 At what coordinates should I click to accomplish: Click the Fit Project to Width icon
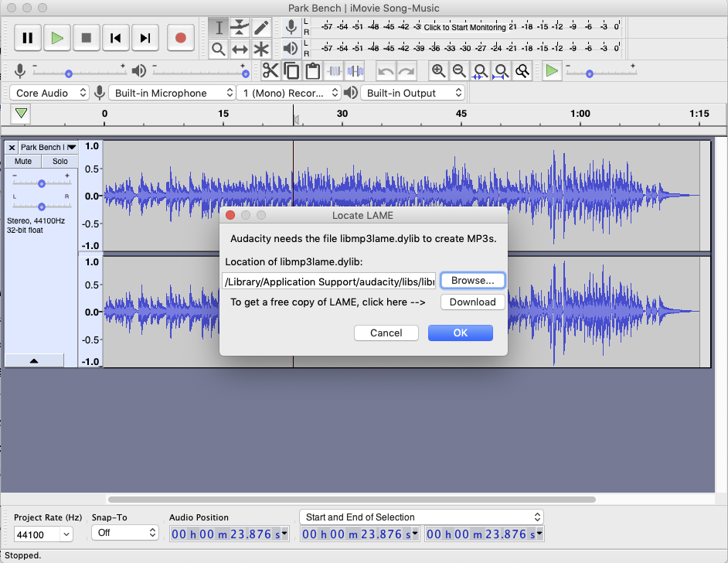[501, 71]
